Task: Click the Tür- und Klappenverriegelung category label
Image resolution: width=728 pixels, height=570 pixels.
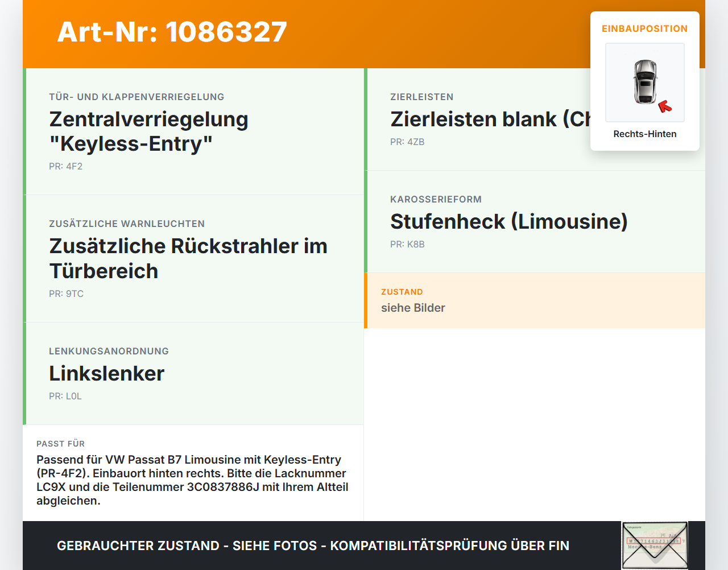Action: click(x=136, y=97)
